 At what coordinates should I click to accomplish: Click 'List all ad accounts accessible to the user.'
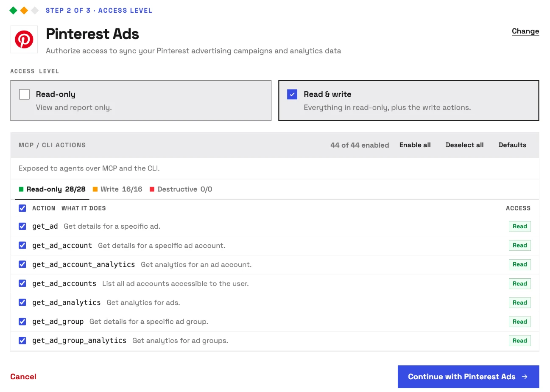176,283
